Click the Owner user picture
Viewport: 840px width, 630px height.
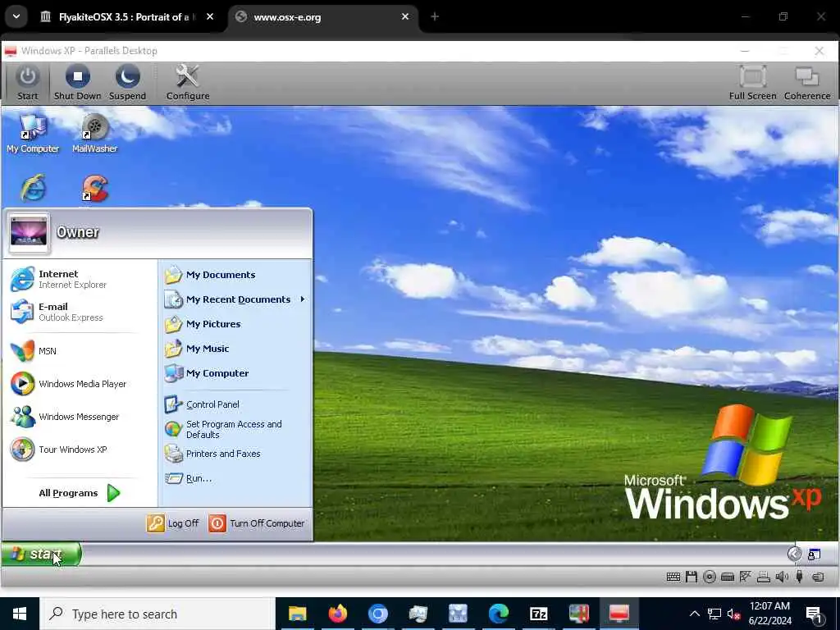[29, 233]
